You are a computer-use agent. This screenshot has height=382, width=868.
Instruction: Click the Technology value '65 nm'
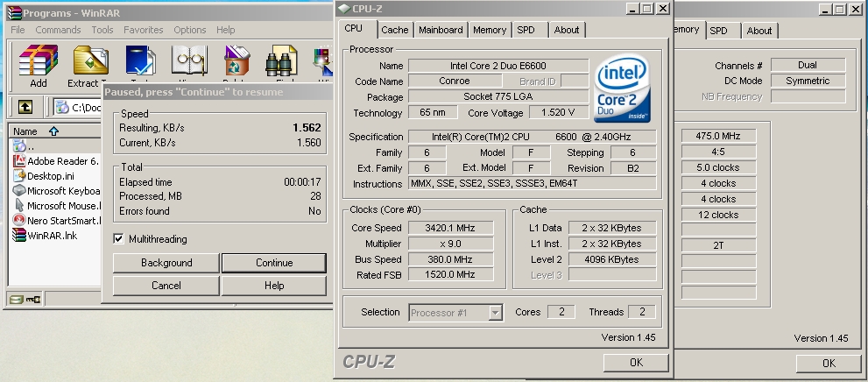click(433, 112)
